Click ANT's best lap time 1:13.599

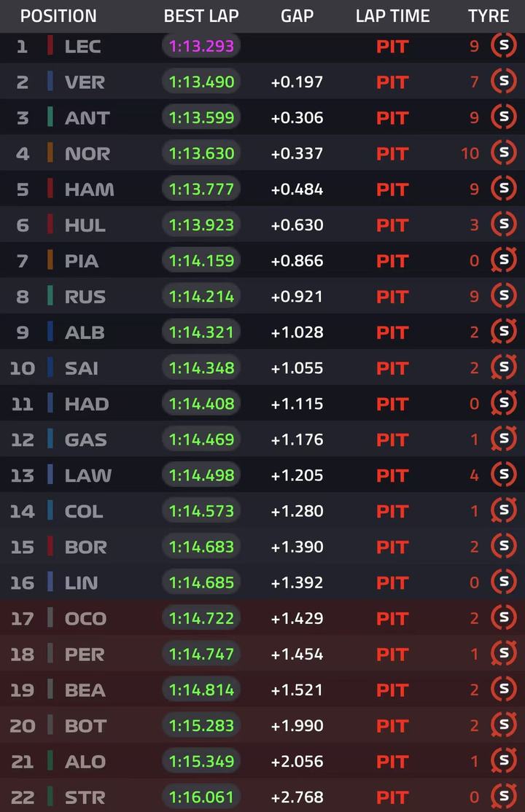pyautogui.click(x=201, y=117)
